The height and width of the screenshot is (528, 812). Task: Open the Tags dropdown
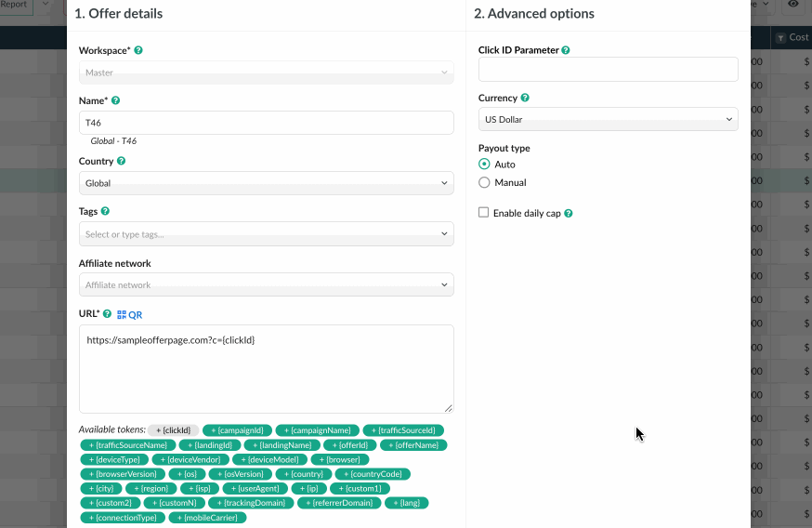pyautogui.click(x=267, y=234)
